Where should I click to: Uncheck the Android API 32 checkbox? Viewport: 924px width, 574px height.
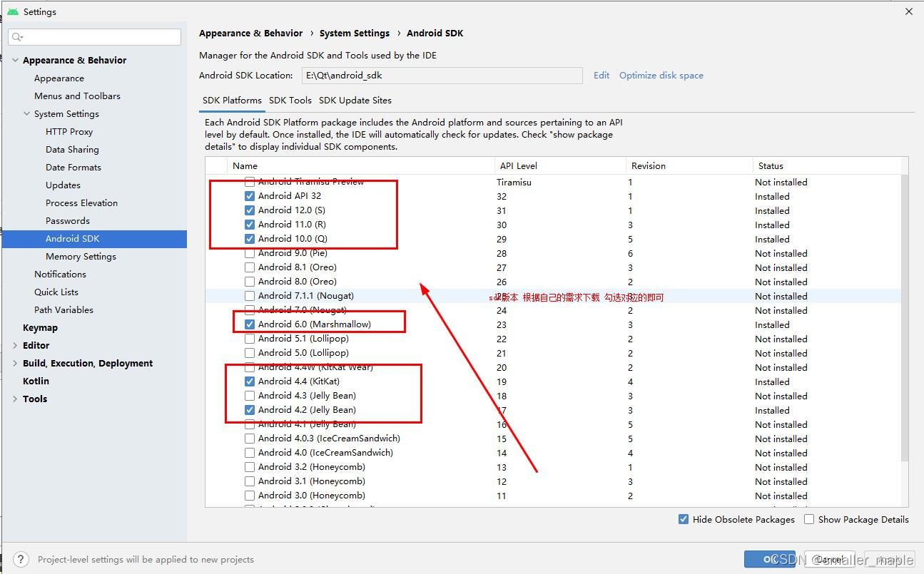pos(250,196)
